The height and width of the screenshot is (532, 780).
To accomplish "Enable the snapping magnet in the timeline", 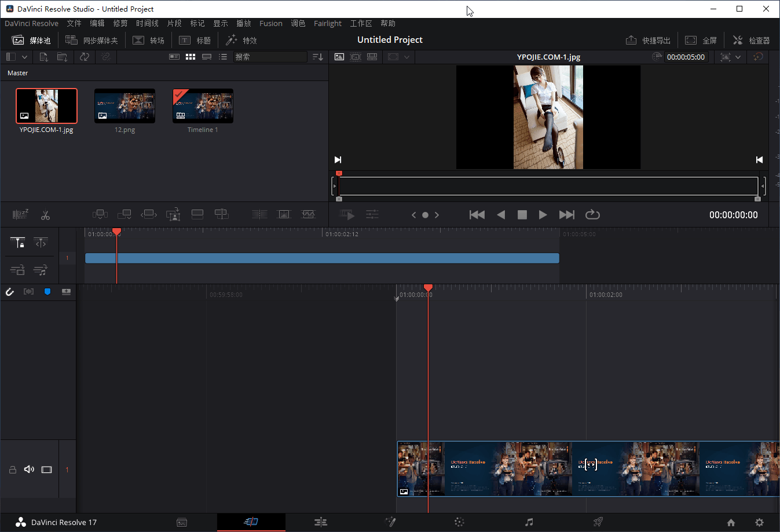I will pyautogui.click(x=9, y=292).
